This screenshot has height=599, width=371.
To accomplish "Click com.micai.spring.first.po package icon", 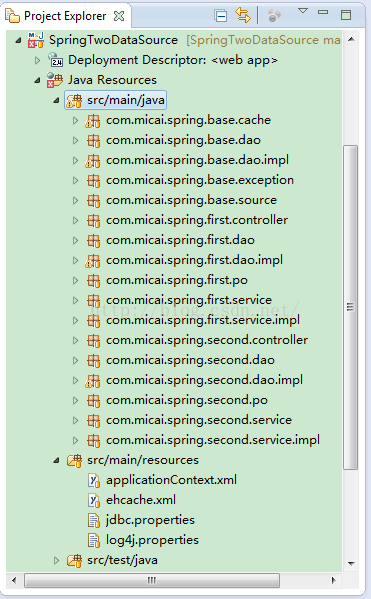I will pyautogui.click(x=94, y=280).
